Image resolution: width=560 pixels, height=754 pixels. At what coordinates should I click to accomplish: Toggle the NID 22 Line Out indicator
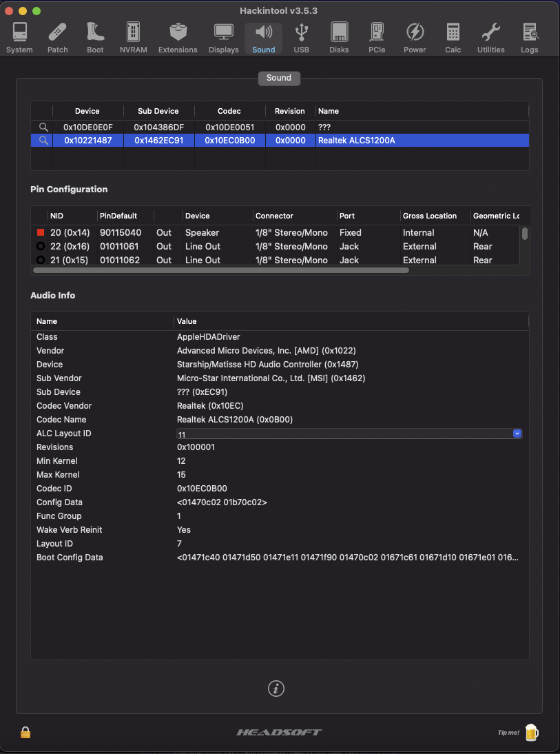pyautogui.click(x=41, y=247)
